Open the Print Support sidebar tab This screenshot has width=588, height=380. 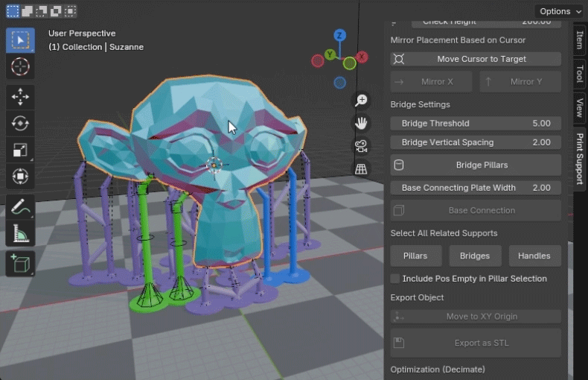(580, 159)
